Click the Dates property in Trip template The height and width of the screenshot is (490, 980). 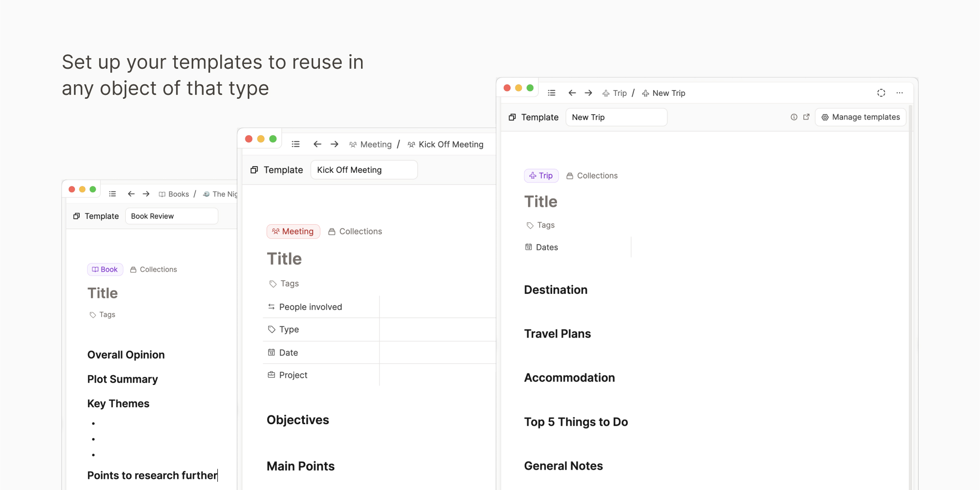546,247
